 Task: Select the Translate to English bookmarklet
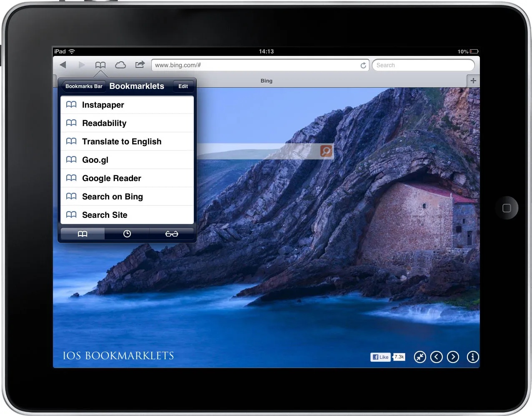point(122,141)
